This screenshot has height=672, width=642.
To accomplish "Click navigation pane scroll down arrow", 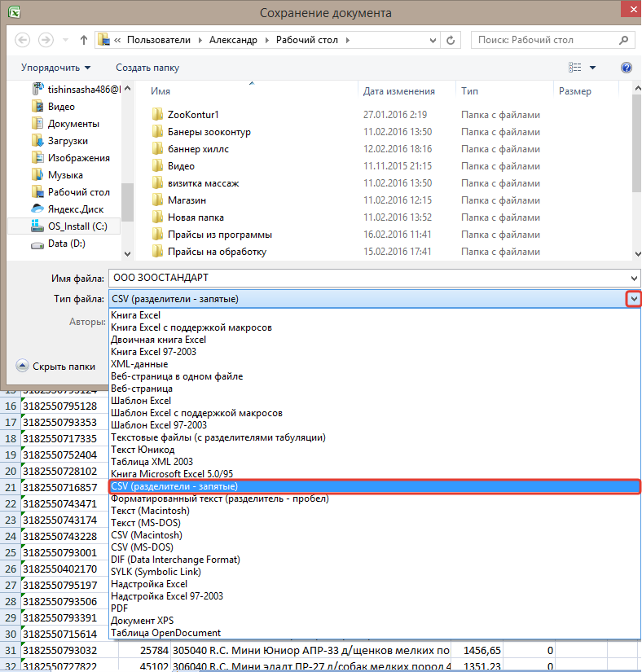I will click(127, 253).
